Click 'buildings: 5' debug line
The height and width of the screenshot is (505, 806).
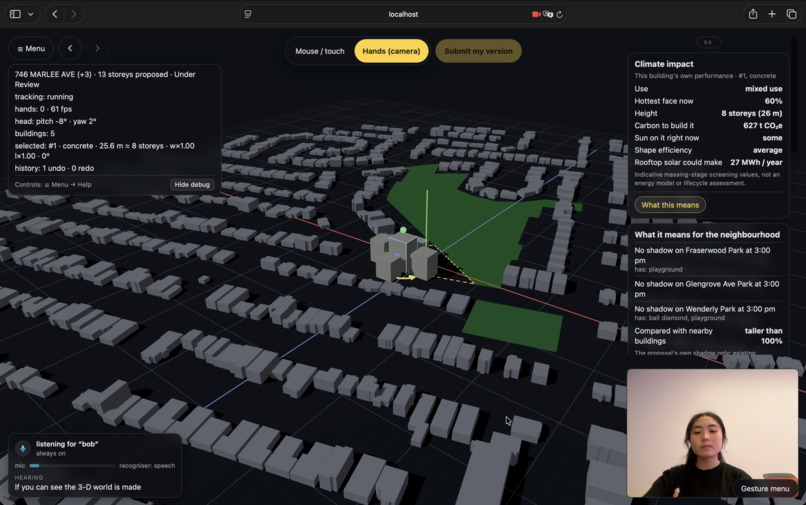tap(34, 133)
